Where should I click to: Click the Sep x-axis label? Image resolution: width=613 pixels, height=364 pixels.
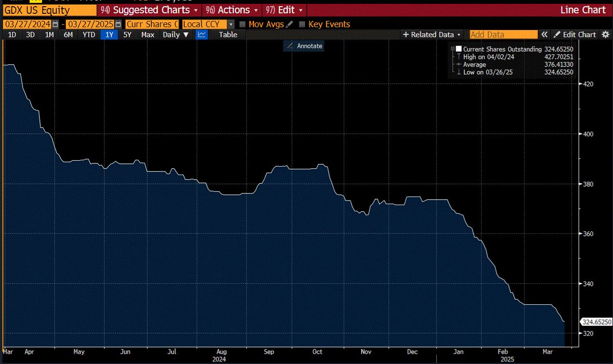[x=268, y=352]
